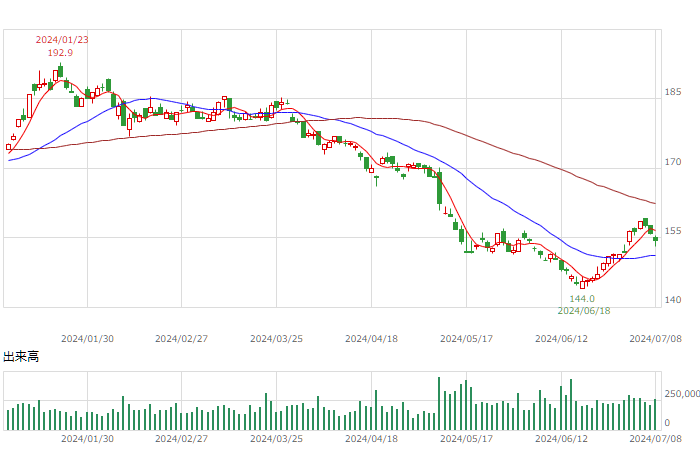Click 2024/07/08 date under volume chart
This screenshot has width=700, height=453.
655,439
